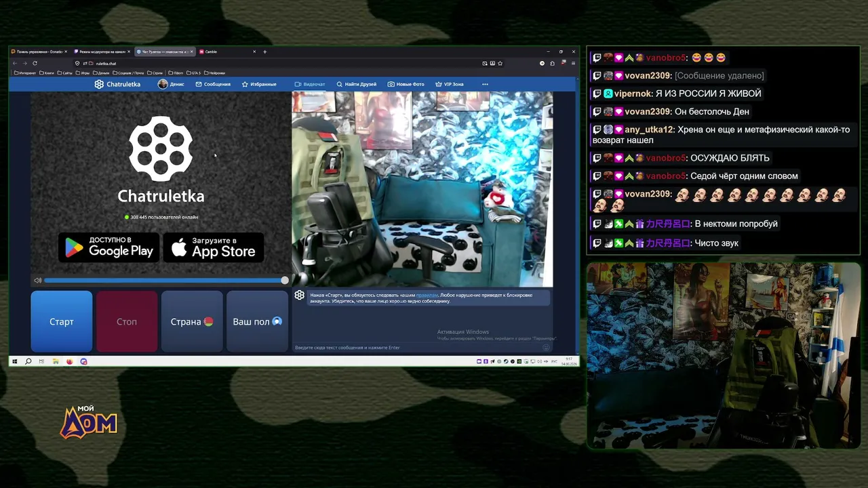
Task: Open the правилам rules link
Action: coord(427,295)
